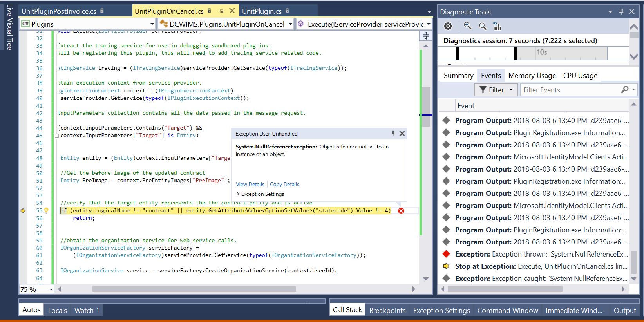This screenshot has height=322, width=644.
Task: Select the Events tab in Diagnostic Tools
Action: [x=491, y=76]
